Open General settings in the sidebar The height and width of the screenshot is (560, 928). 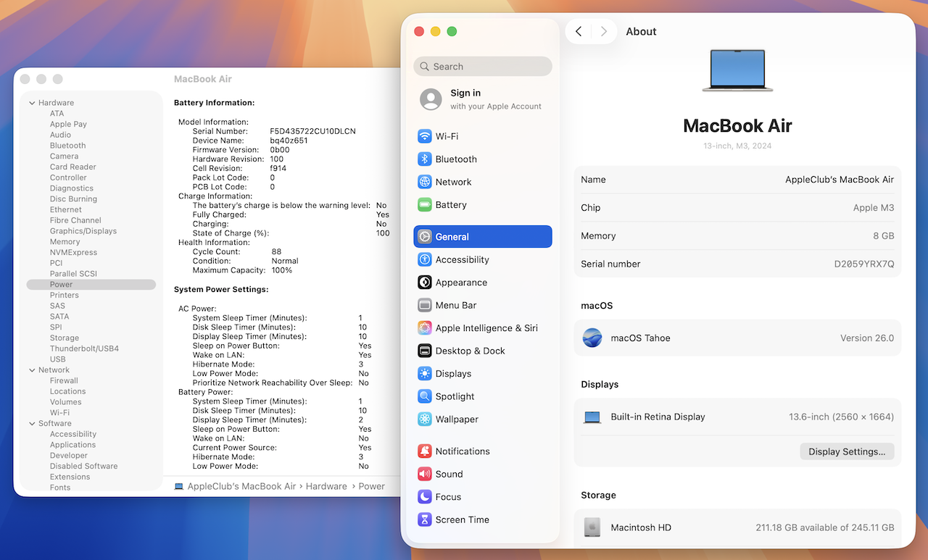[483, 237]
